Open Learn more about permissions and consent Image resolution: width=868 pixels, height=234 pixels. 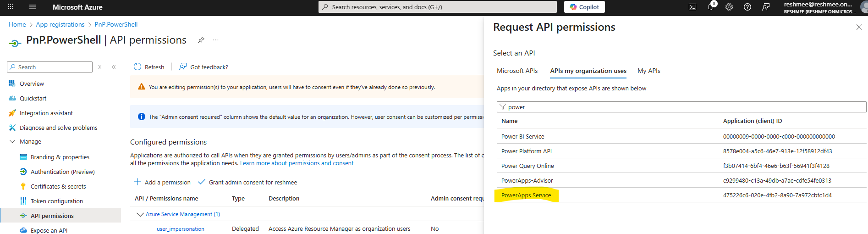point(297,163)
